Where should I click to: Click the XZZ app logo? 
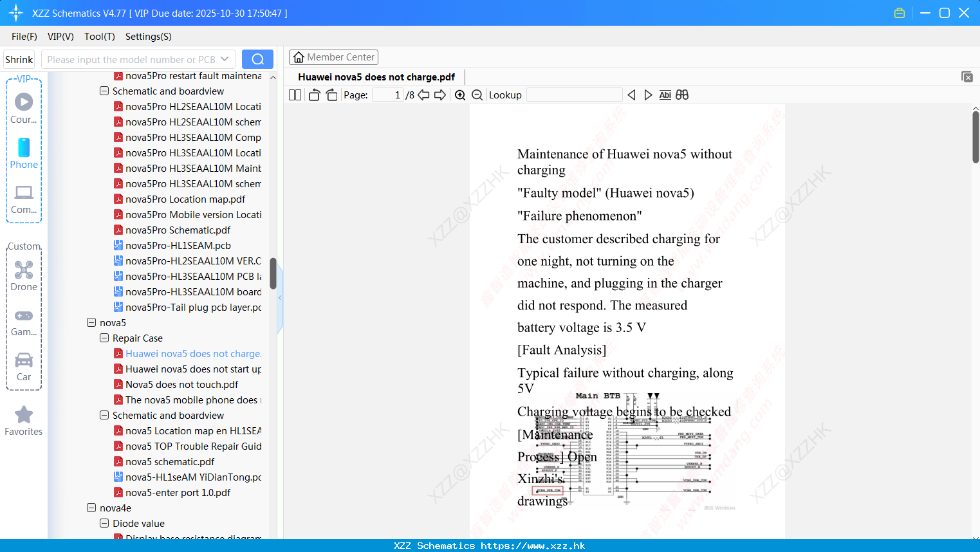click(16, 13)
